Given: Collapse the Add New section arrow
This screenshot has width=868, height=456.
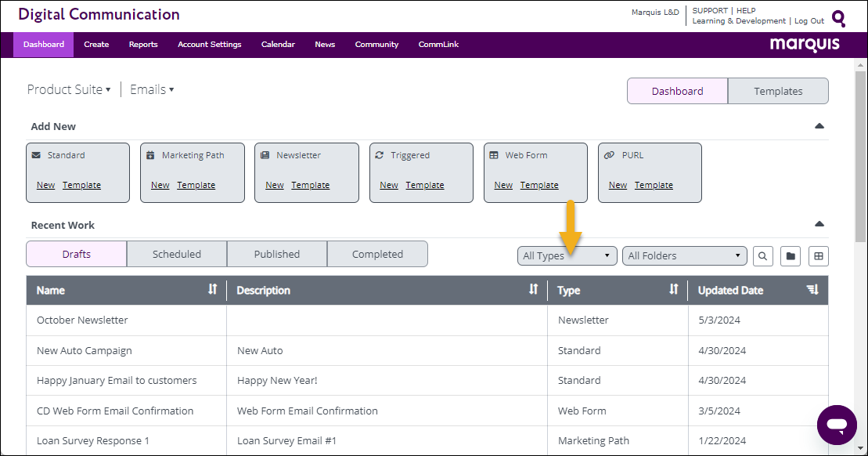Looking at the screenshot, I should coord(819,126).
